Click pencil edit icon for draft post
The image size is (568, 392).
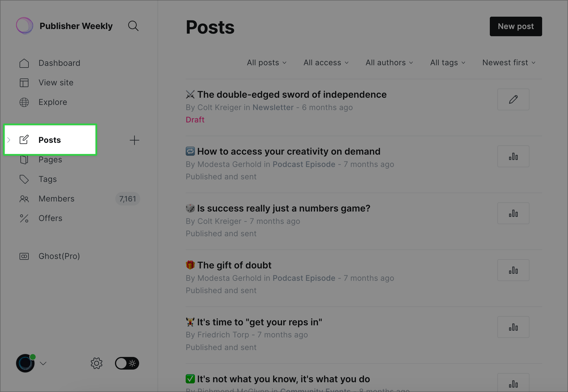tap(513, 99)
